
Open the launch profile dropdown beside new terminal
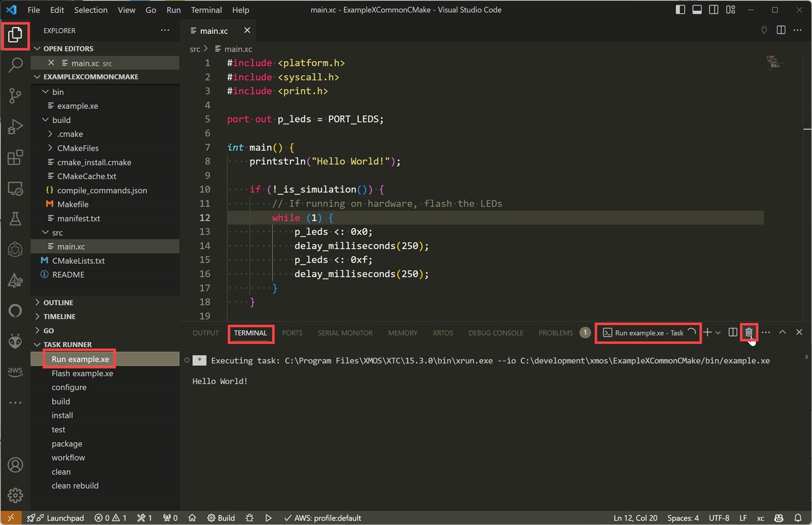tap(718, 333)
